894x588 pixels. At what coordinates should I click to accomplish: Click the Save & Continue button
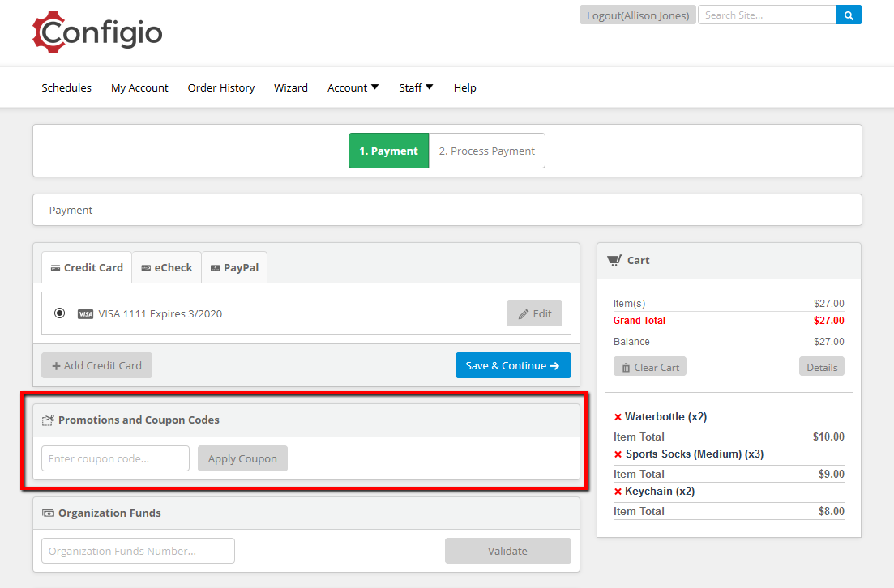click(x=513, y=366)
